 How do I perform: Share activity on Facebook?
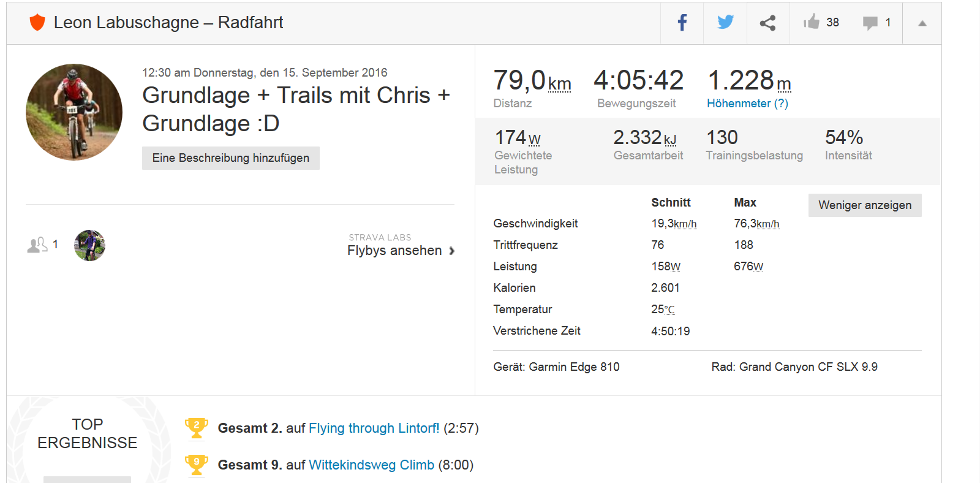682,23
